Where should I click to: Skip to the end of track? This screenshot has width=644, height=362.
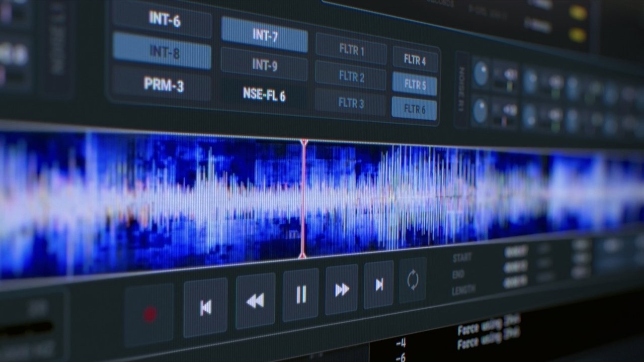click(x=379, y=285)
